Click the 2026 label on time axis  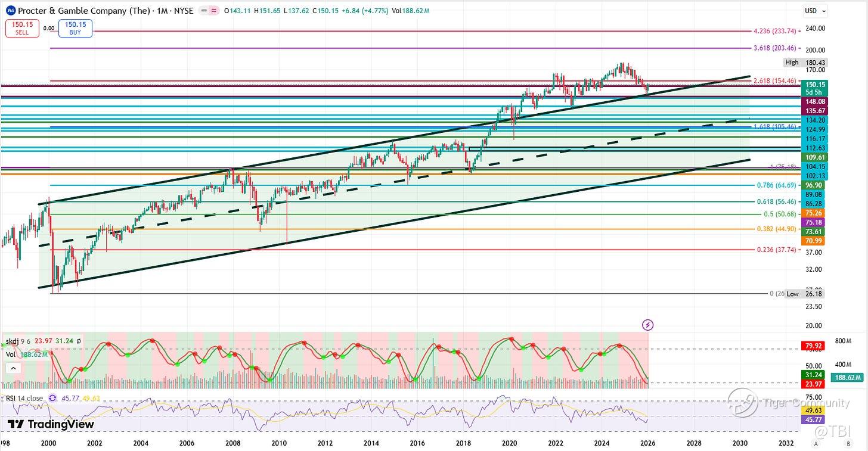click(x=647, y=443)
